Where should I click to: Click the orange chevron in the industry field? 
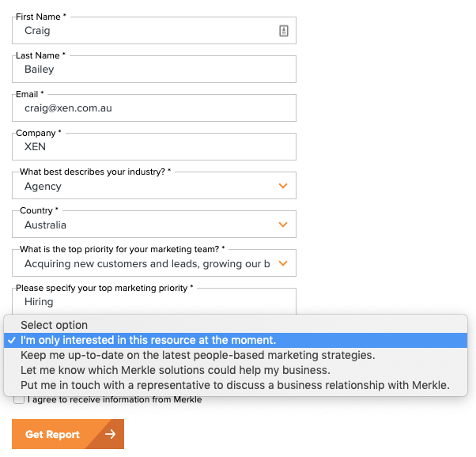283,187
